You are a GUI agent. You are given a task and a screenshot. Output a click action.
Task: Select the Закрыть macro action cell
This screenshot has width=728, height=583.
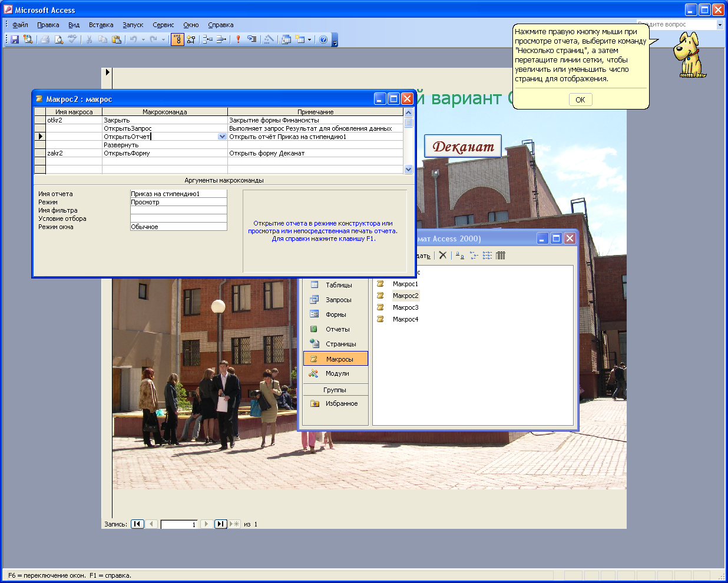164,120
